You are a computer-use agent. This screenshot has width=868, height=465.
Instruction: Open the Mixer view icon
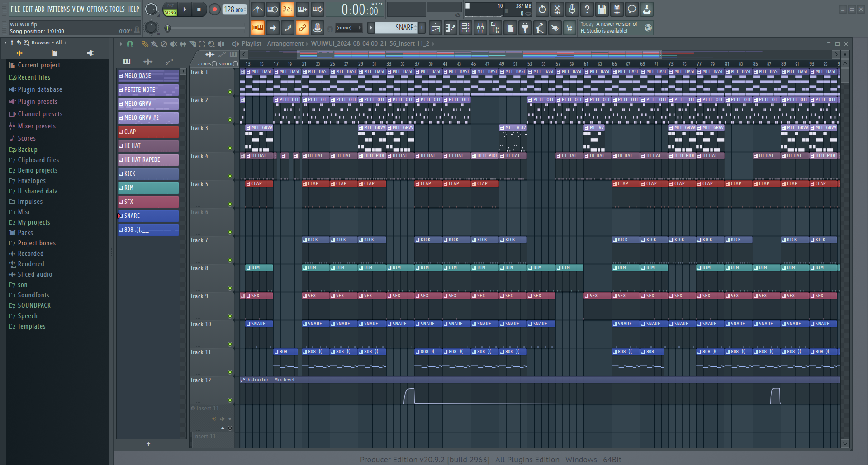point(480,28)
